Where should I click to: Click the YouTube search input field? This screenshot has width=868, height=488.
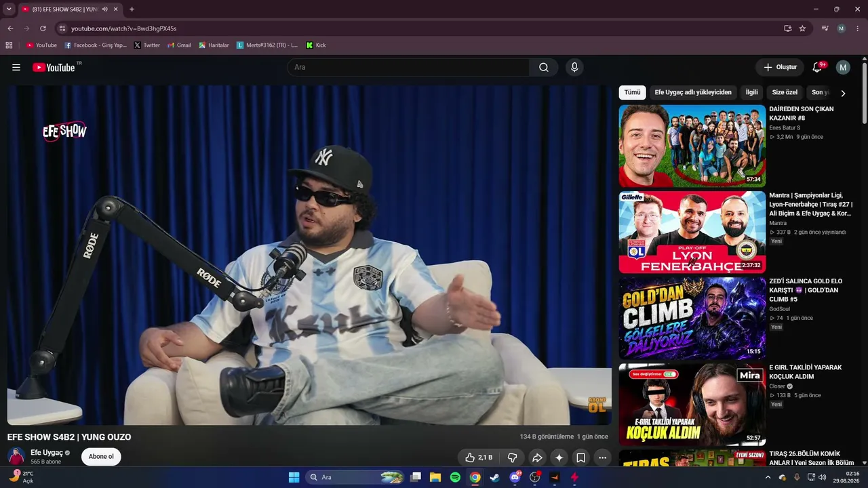tap(408, 67)
